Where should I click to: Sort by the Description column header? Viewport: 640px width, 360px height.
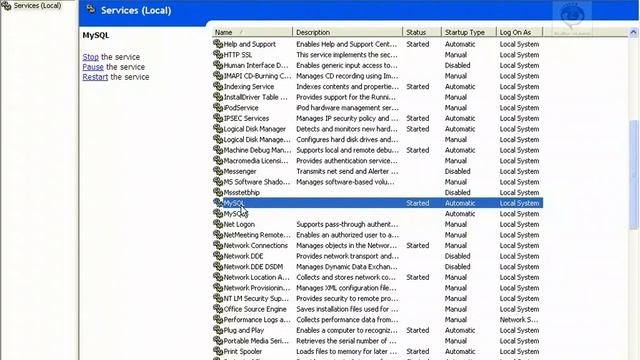[x=347, y=32]
